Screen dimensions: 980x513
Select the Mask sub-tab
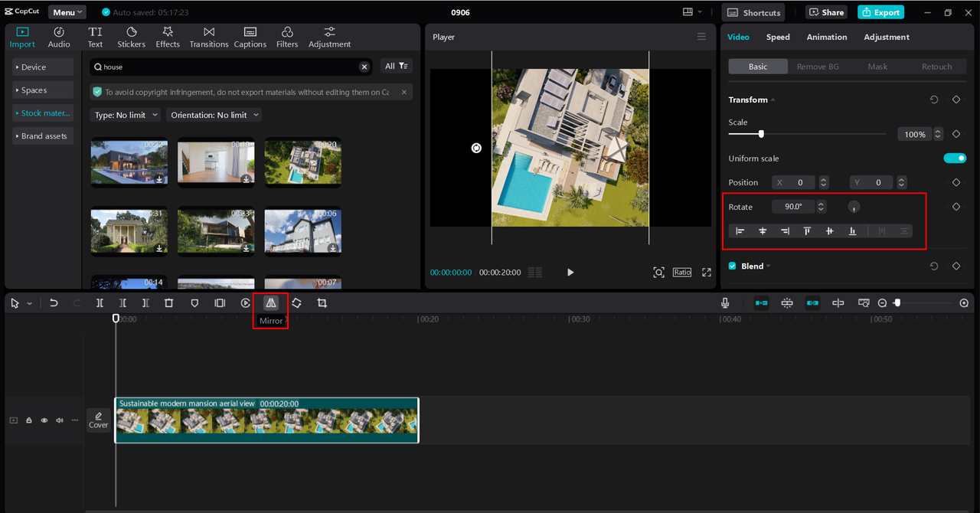(x=877, y=67)
